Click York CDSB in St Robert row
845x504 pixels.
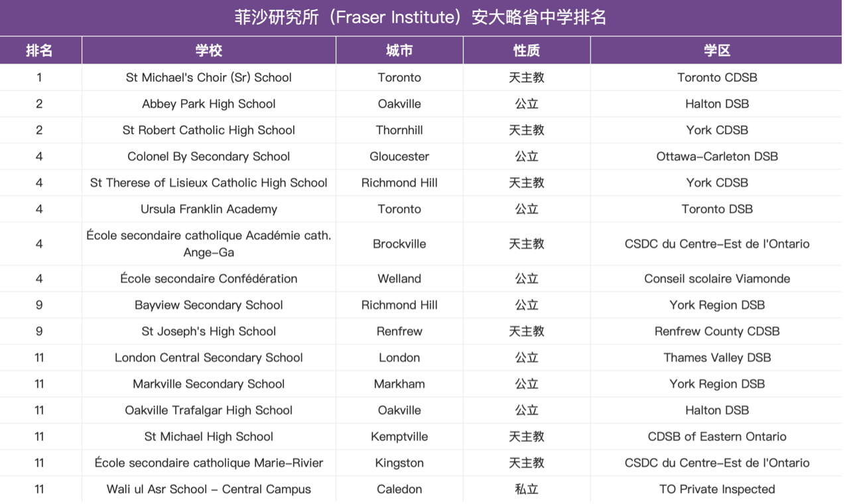click(x=717, y=131)
